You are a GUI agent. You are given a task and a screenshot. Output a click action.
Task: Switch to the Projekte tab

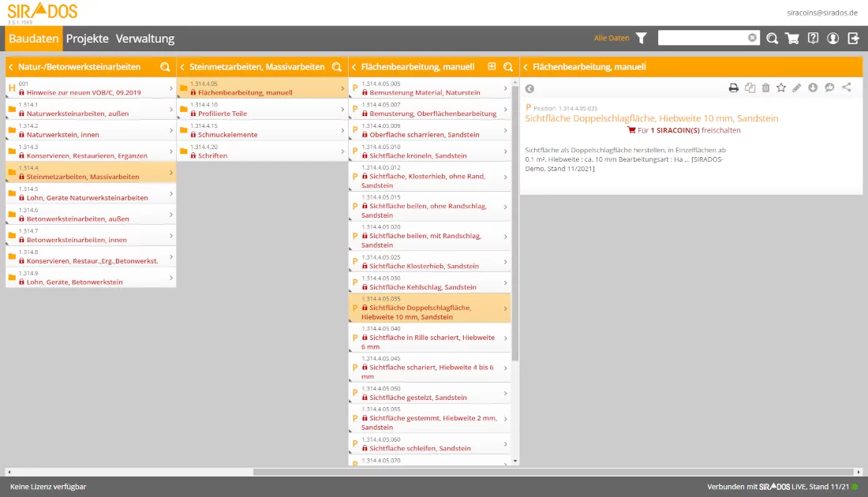click(87, 38)
